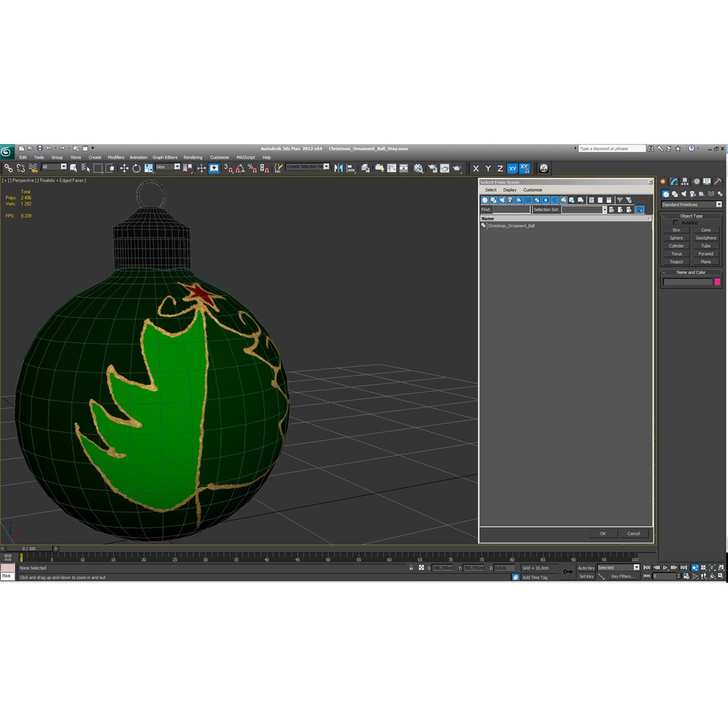Screen dimensions: 728x728
Task: Switch to the Utilities hammer tab
Action: point(718,181)
